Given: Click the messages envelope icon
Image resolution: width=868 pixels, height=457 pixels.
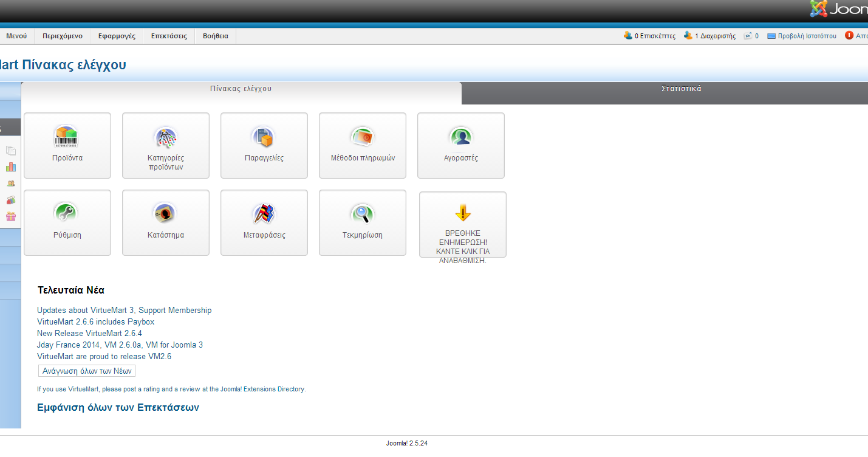Looking at the screenshot, I should (748, 36).
